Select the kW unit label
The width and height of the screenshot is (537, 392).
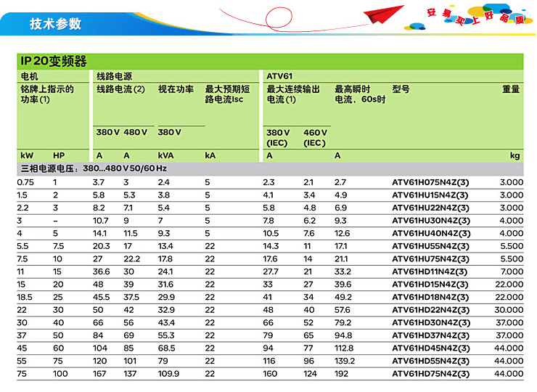(x=27, y=155)
